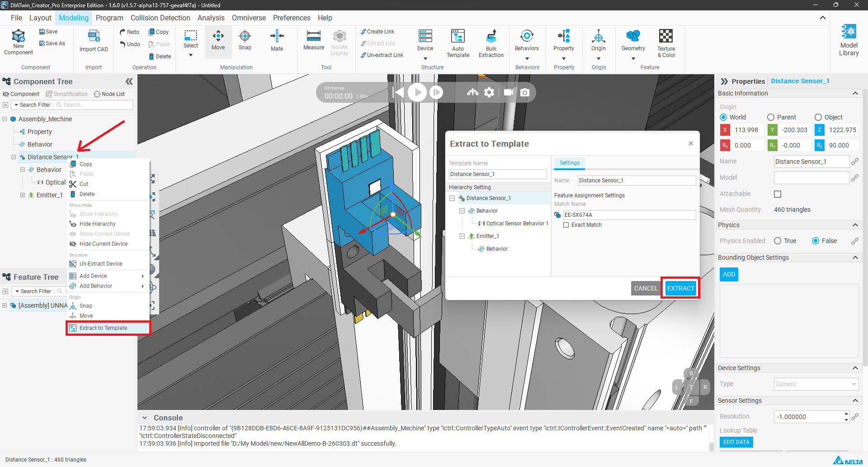
Task: Click the X position value field
Action: click(746, 130)
